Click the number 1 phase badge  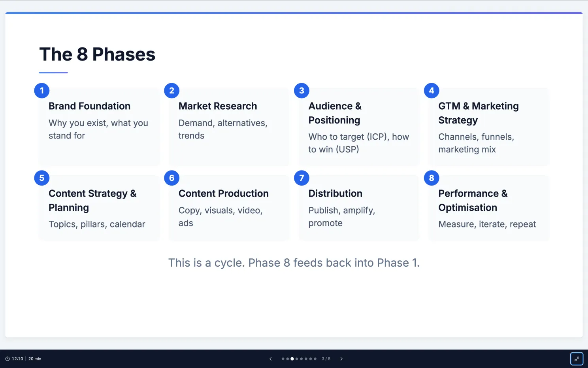[42, 91]
